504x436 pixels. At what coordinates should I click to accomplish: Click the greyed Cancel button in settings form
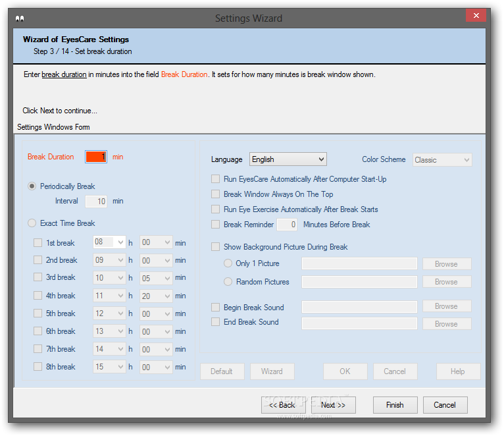(395, 371)
